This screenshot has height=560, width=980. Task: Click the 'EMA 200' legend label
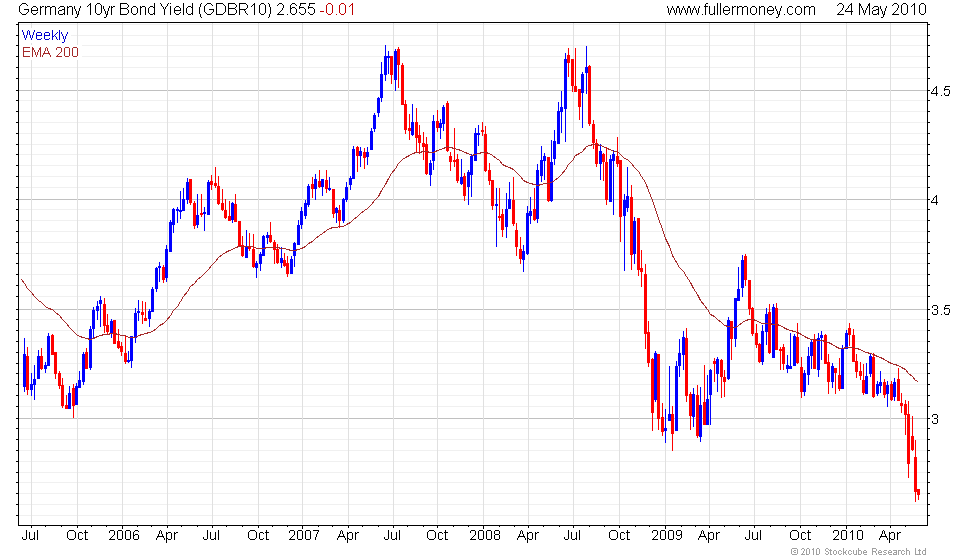point(50,52)
